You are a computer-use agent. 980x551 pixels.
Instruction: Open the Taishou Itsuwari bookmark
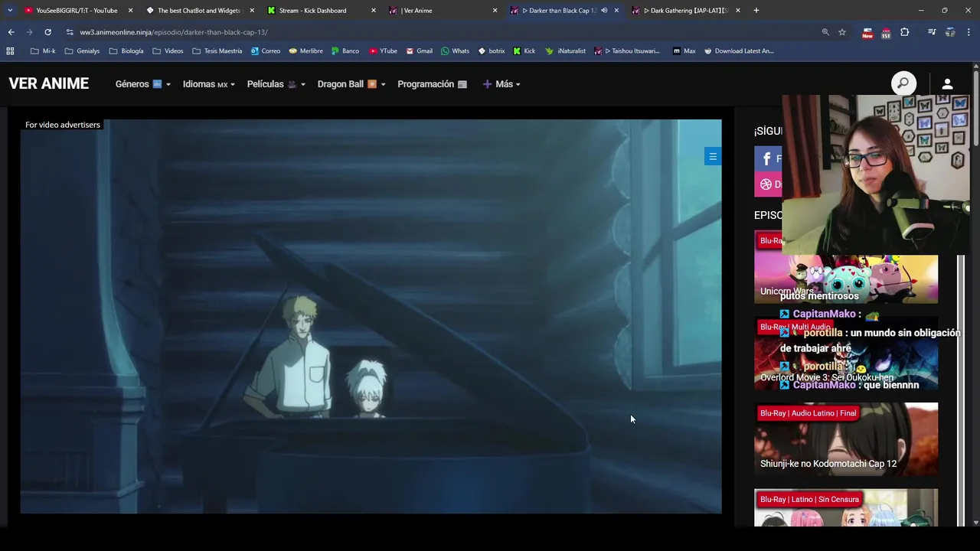coord(626,51)
